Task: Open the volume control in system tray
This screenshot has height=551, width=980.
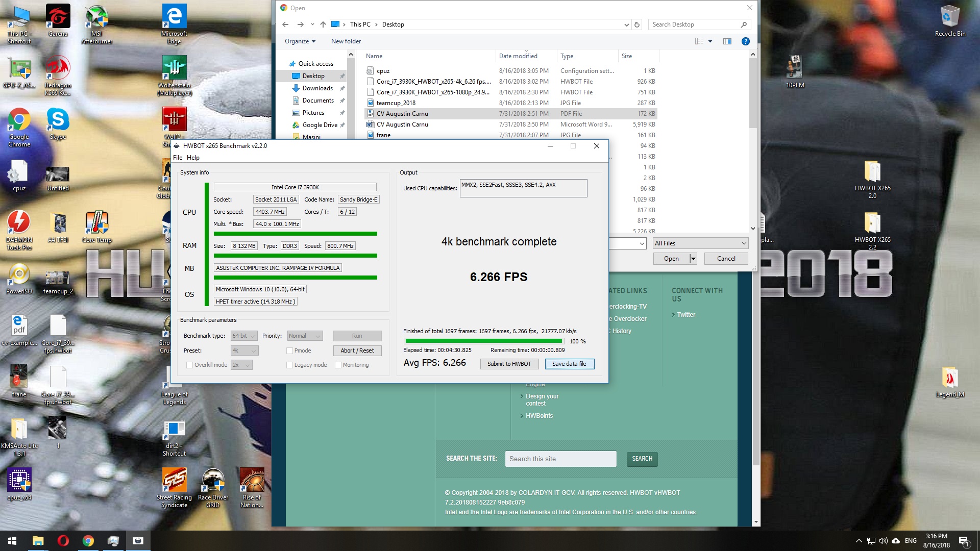Action: 884,541
